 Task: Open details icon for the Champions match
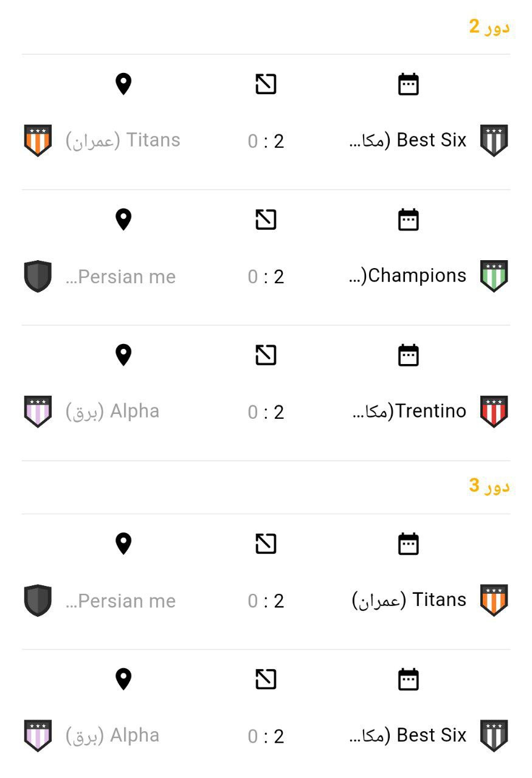pyautogui.click(x=266, y=219)
